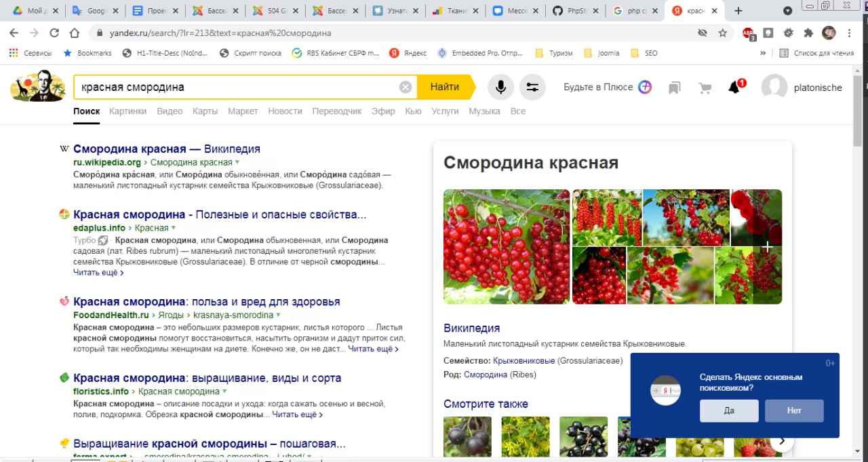Click the browser address bar URL
The image size is (868, 462).
tap(220, 33)
